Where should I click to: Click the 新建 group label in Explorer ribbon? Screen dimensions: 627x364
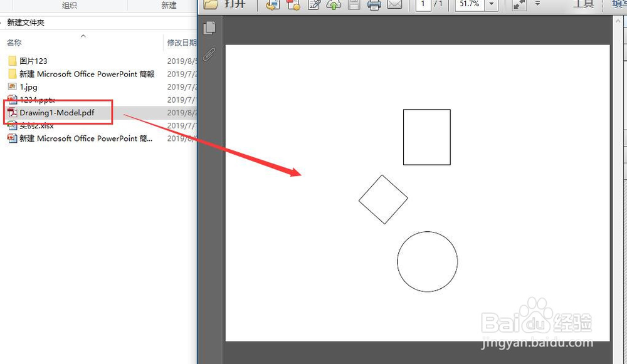point(169,5)
